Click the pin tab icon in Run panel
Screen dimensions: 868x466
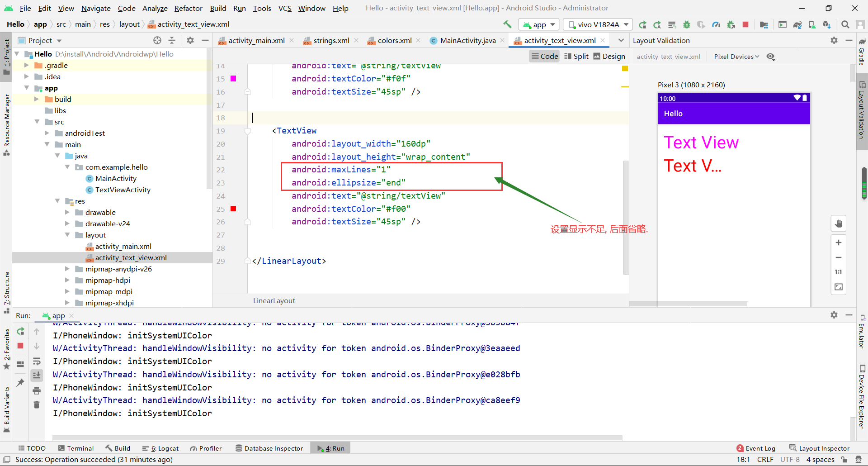(x=20, y=383)
